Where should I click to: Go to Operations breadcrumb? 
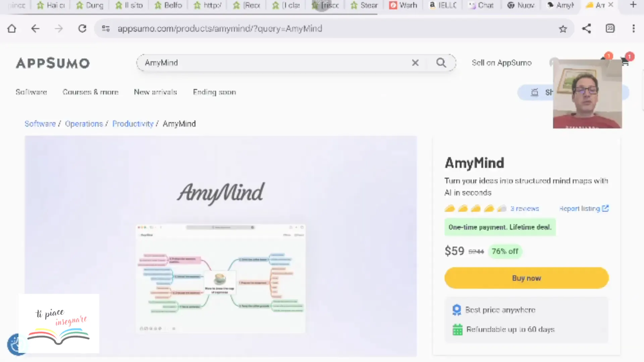pyautogui.click(x=84, y=124)
